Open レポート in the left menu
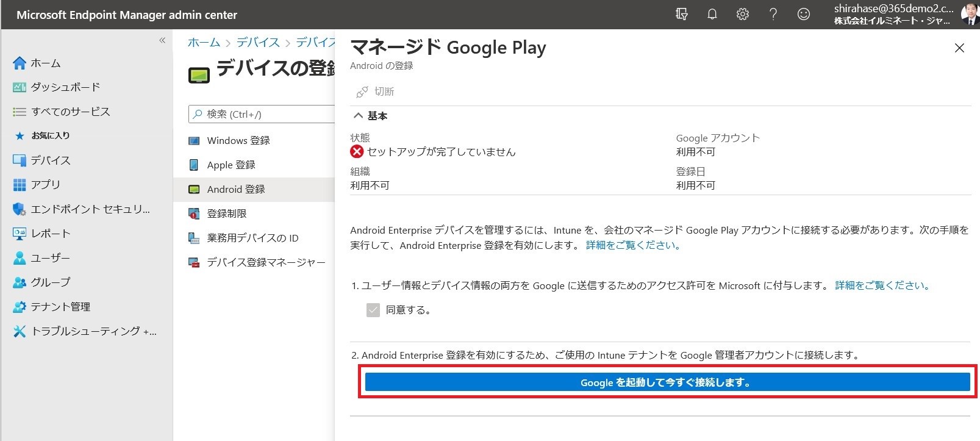This screenshot has height=441, width=980. pos(51,234)
